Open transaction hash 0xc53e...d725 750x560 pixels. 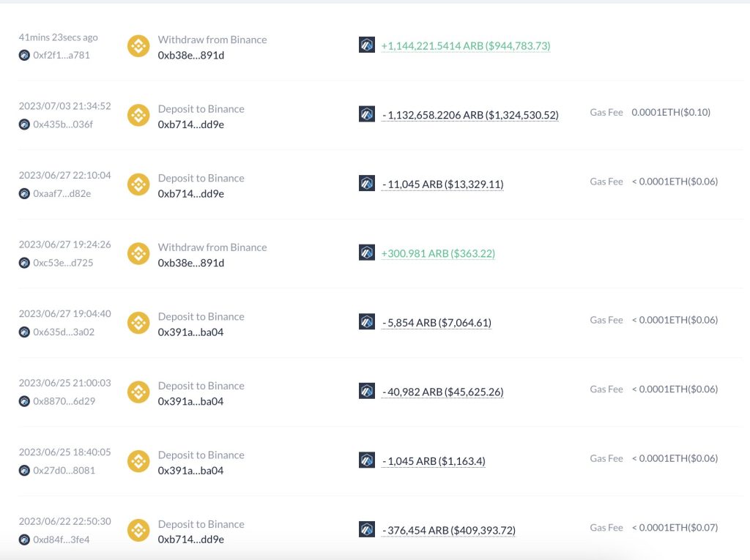coord(63,263)
